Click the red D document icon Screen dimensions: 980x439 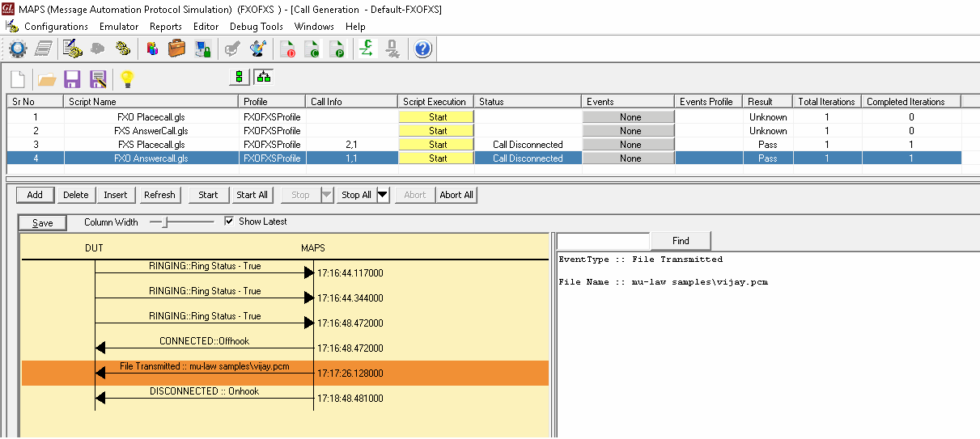click(x=287, y=49)
